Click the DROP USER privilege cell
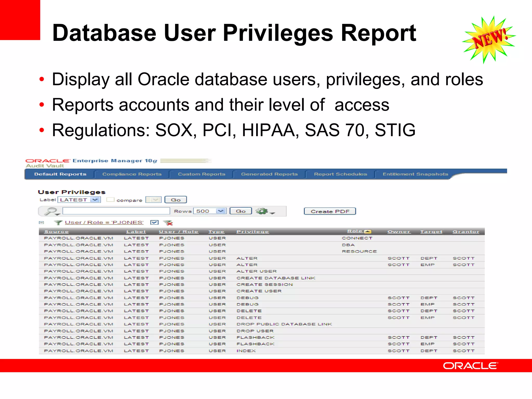The height and width of the screenshot is (399, 532). pos(255,331)
